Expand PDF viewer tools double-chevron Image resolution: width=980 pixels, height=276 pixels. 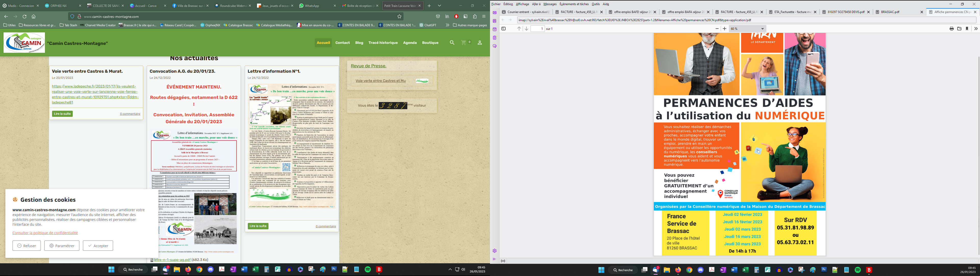click(975, 29)
